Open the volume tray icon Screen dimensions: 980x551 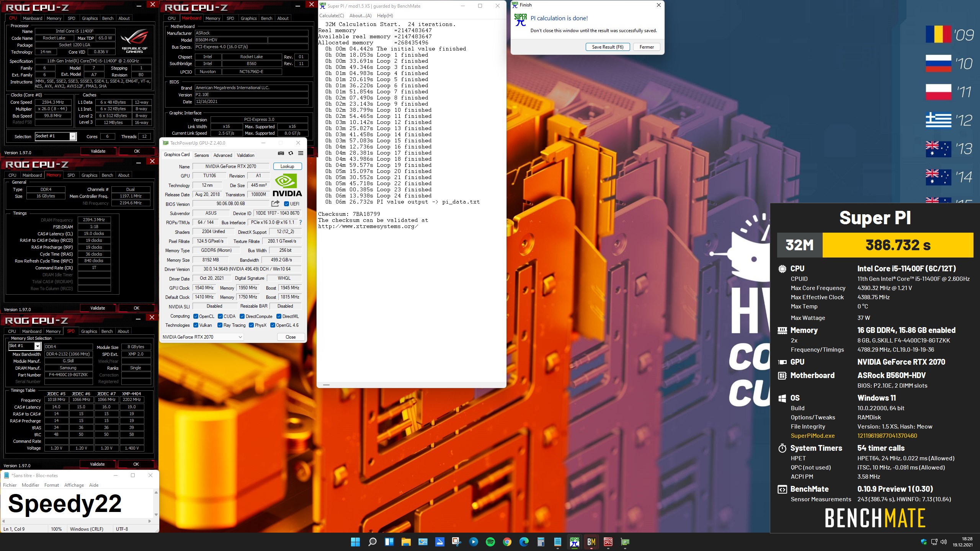[944, 542]
